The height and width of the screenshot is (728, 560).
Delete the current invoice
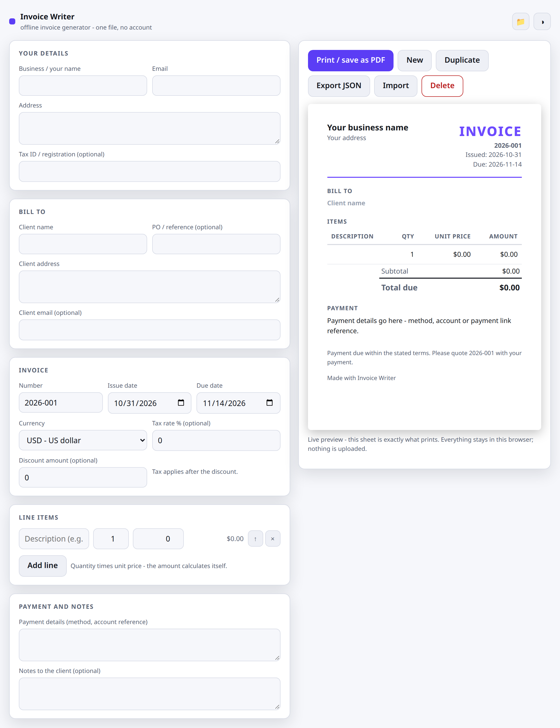[442, 86]
